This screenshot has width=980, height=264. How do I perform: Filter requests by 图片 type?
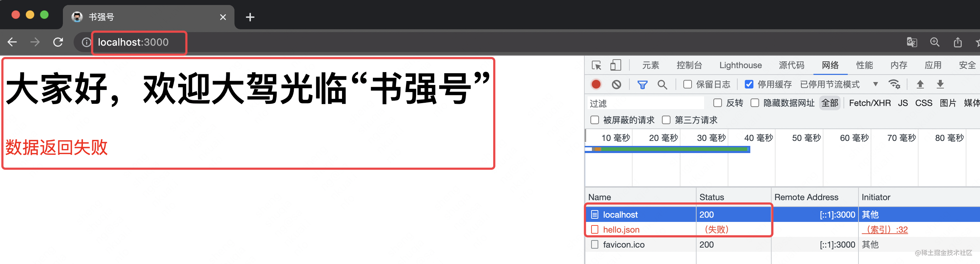948,103
